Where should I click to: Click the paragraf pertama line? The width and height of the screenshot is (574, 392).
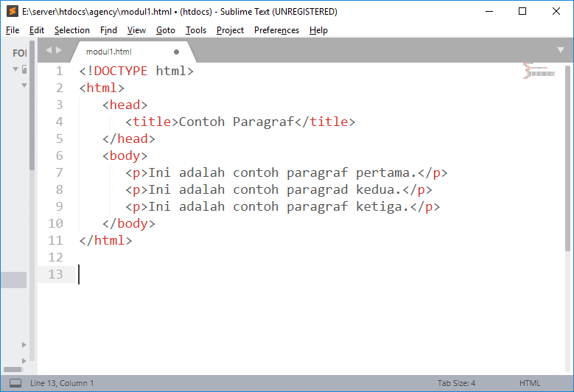pyautogui.click(x=287, y=172)
